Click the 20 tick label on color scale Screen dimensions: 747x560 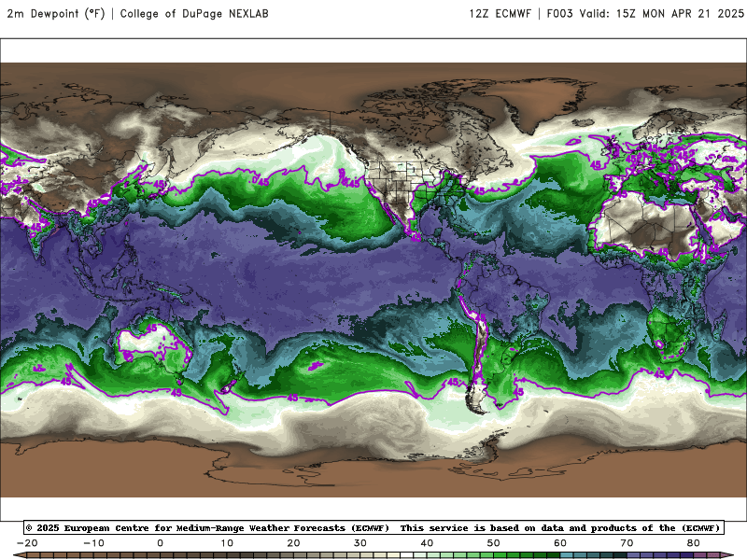point(293,543)
